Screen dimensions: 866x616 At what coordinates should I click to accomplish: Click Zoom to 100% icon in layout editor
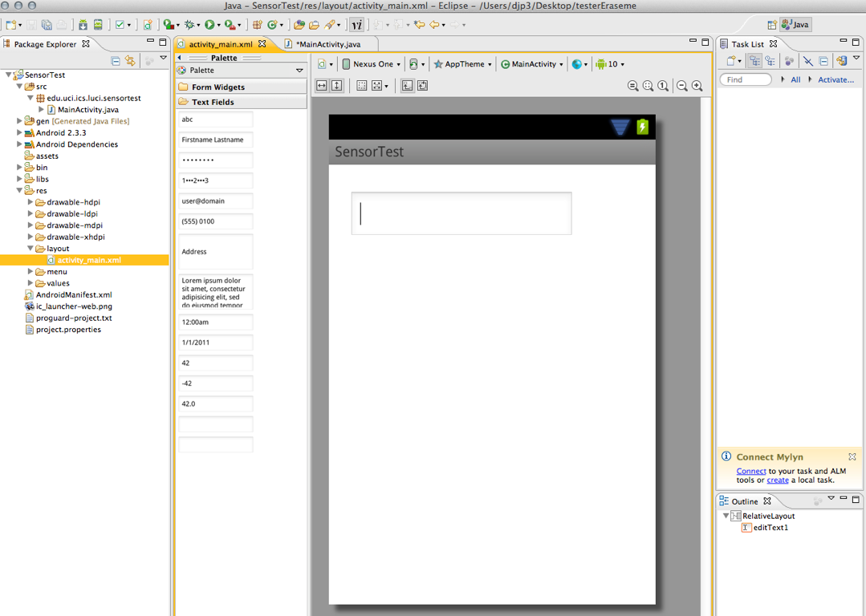pyautogui.click(x=663, y=86)
